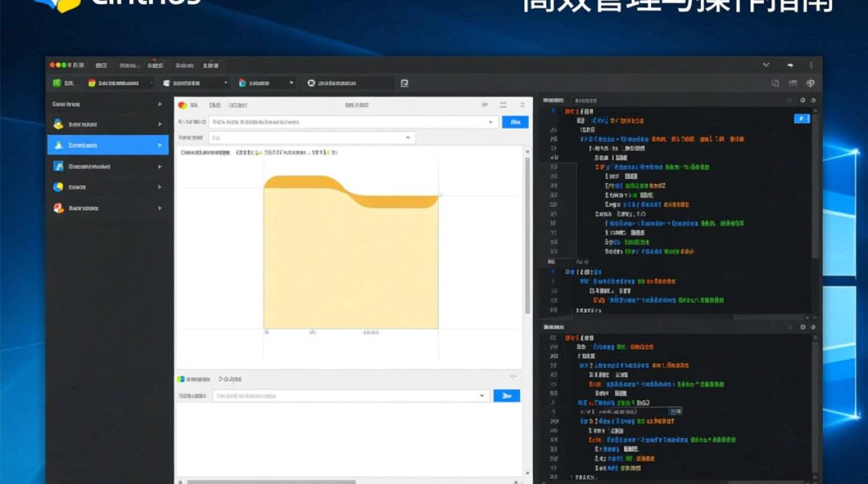Switch to the second tab of the upper code panel
Viewport: 868px width, 484px height.
click(586, 101)
